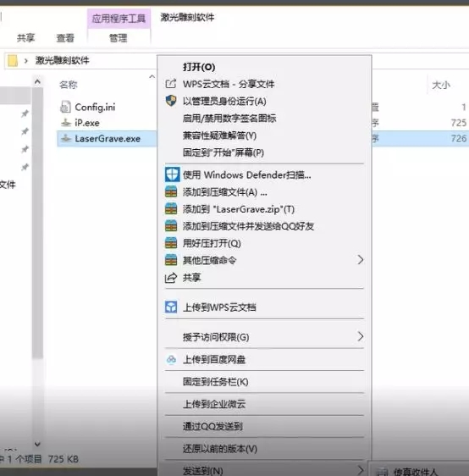Image resolution: width=469 pixels, height=476 pixels.
Task: Select the iP.exe file name
Action: pos(87,123)
